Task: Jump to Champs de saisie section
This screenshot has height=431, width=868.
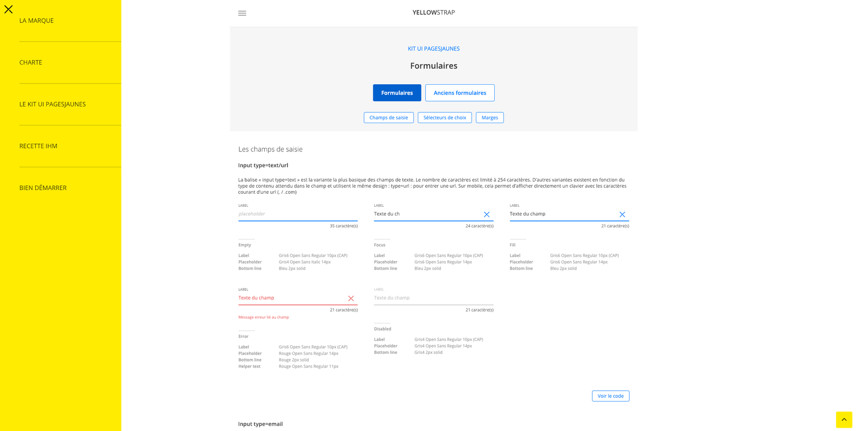Action: tap(388, 118)
